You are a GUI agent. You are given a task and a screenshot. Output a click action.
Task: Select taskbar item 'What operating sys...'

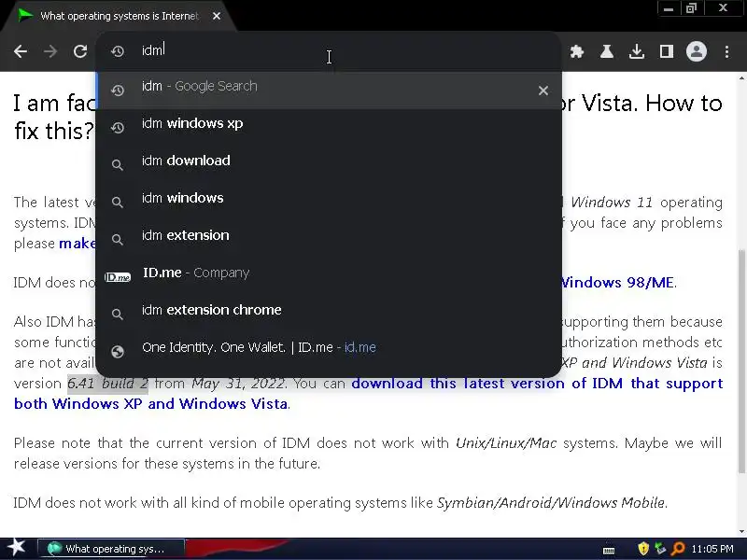pyautogui.click(x=110, y=549)
